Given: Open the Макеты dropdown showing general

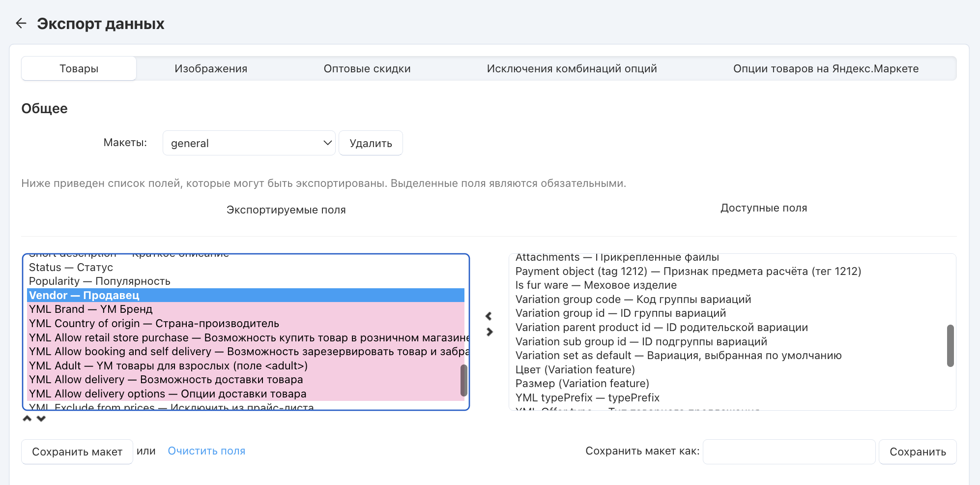Looking at the screenshot, I should coord(249,143).
